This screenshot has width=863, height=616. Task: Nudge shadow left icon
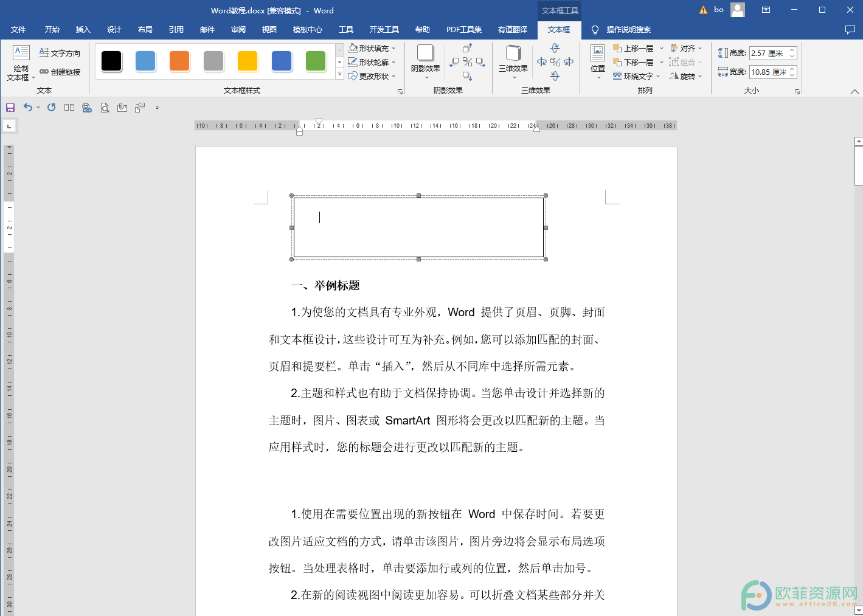(454, 62)
